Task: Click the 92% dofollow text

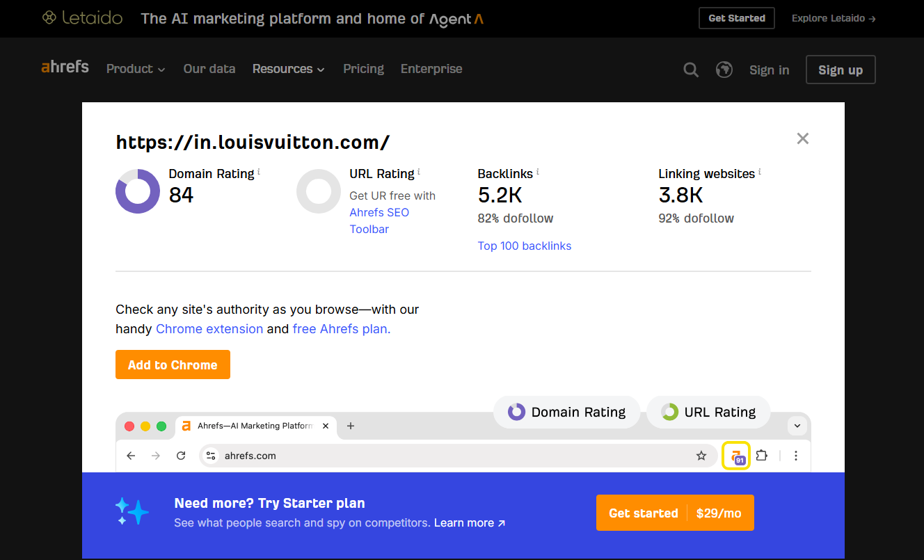Action: (696, 218)
